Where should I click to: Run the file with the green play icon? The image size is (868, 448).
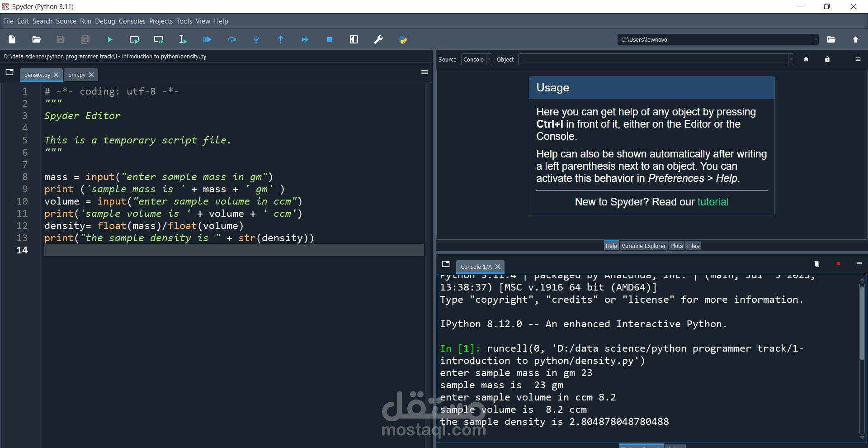[x=110, y=40]
